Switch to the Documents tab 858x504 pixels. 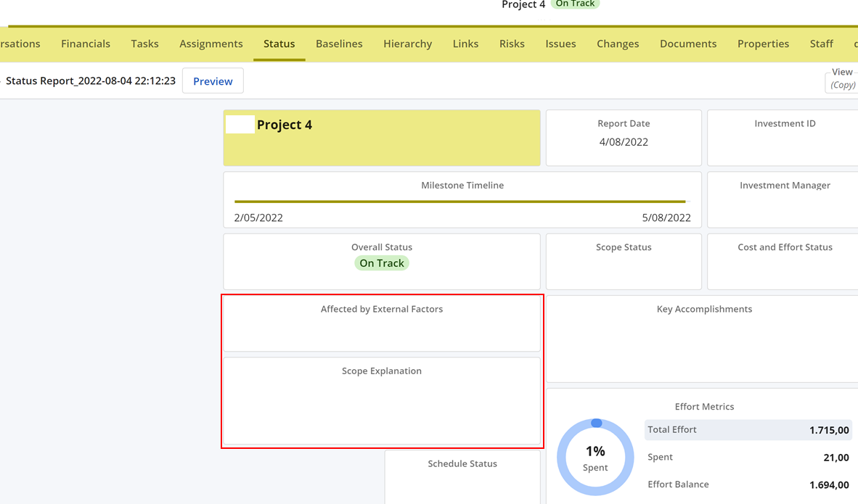688,44
